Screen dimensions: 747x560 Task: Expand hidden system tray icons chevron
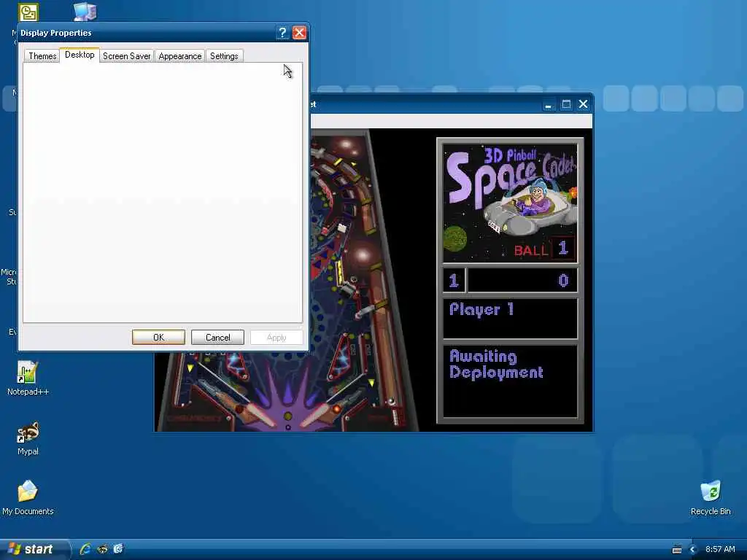click(693, 550)
